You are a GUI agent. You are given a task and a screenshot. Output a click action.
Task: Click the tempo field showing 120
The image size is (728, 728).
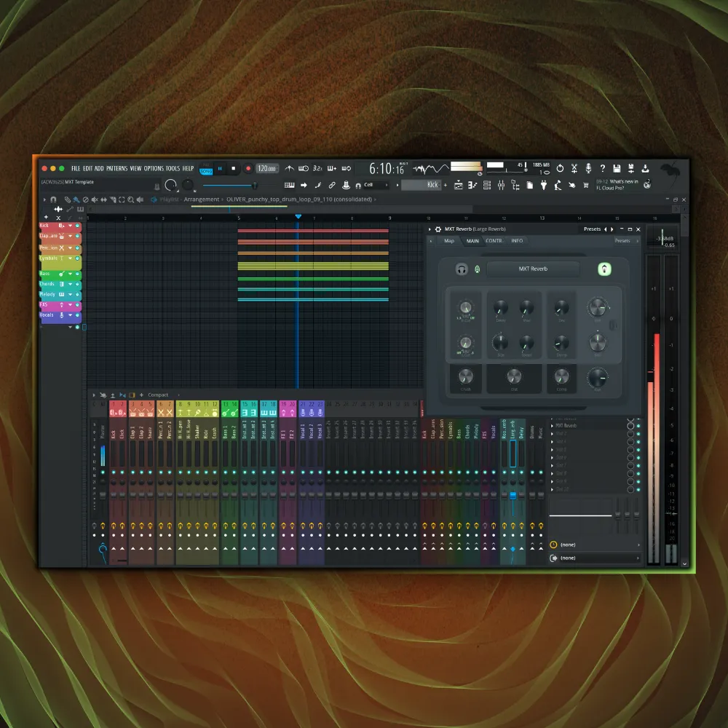coord(266,168)
